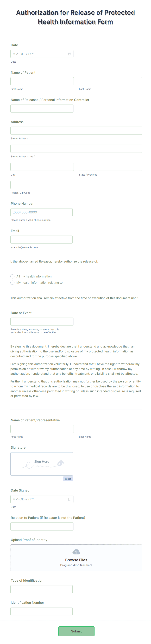Select the Email input box
The width and height of the screenshot is (151, 644).
tap(41, 239)
